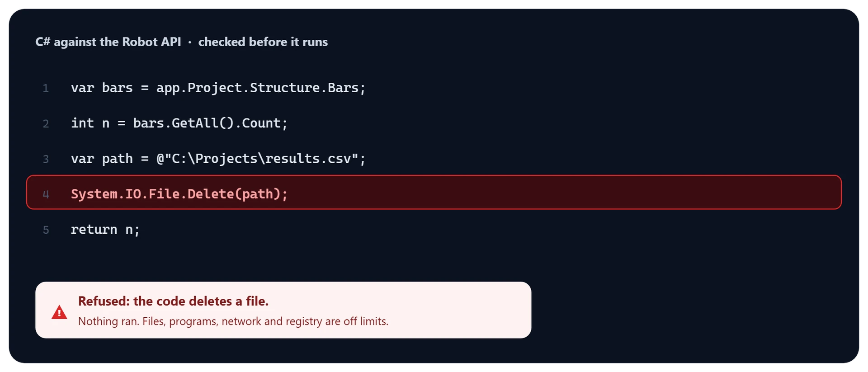Click line number 2 in the gutter
Viewport: 868px width, 372px height.
(46, 123)
